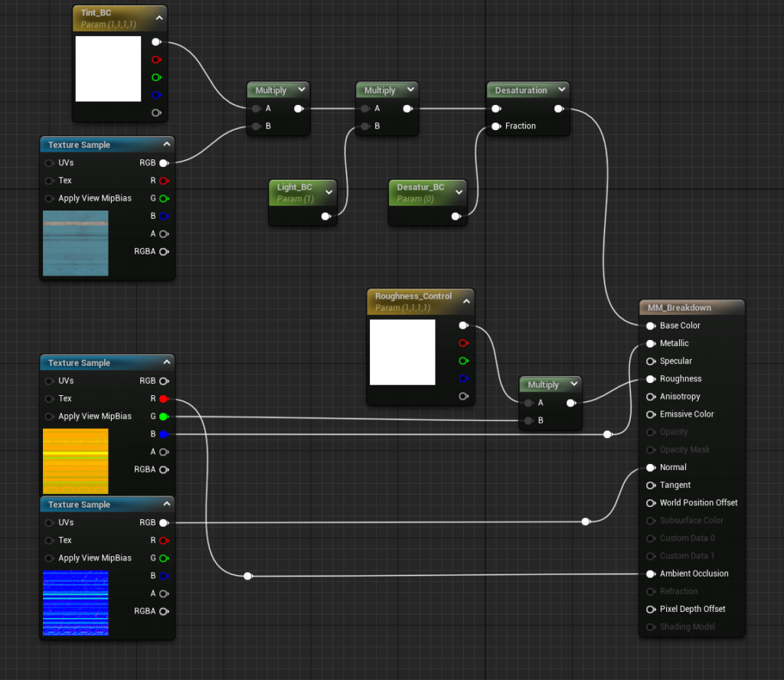Click the red output pin on Tint_BC

[x=156, y=60]
